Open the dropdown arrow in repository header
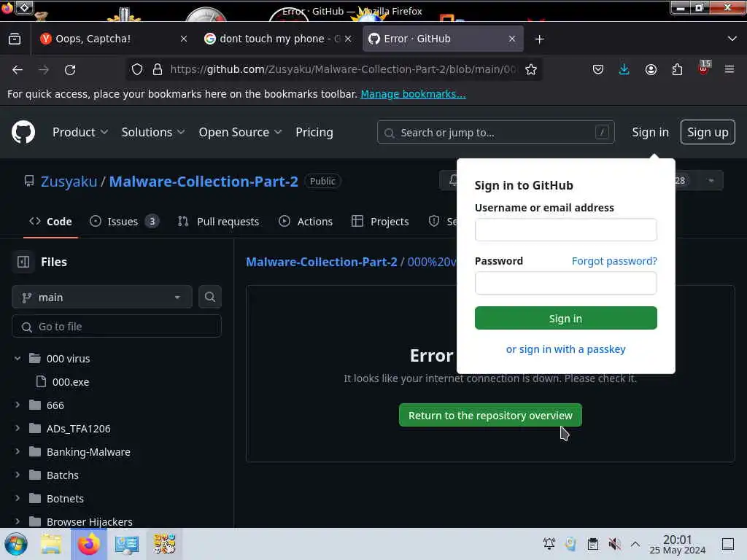The image size is (747, 560). pyautogui.click(x=711, y=181)
